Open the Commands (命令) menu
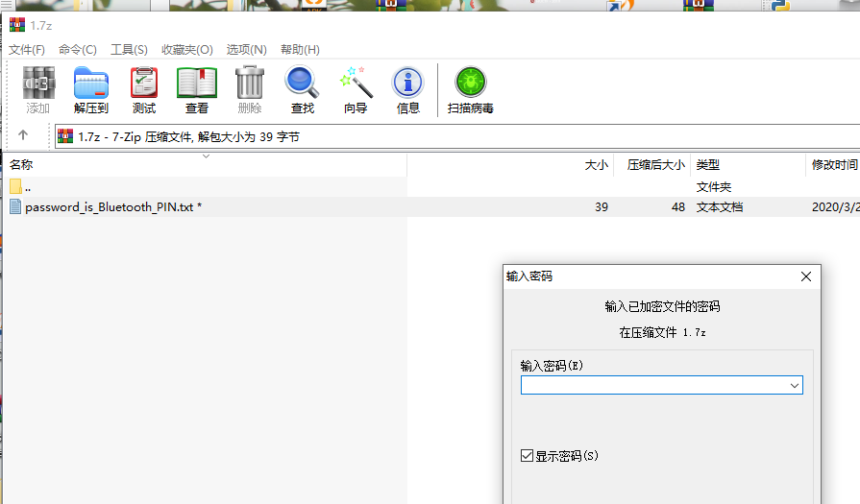 [x=78, y=50]
